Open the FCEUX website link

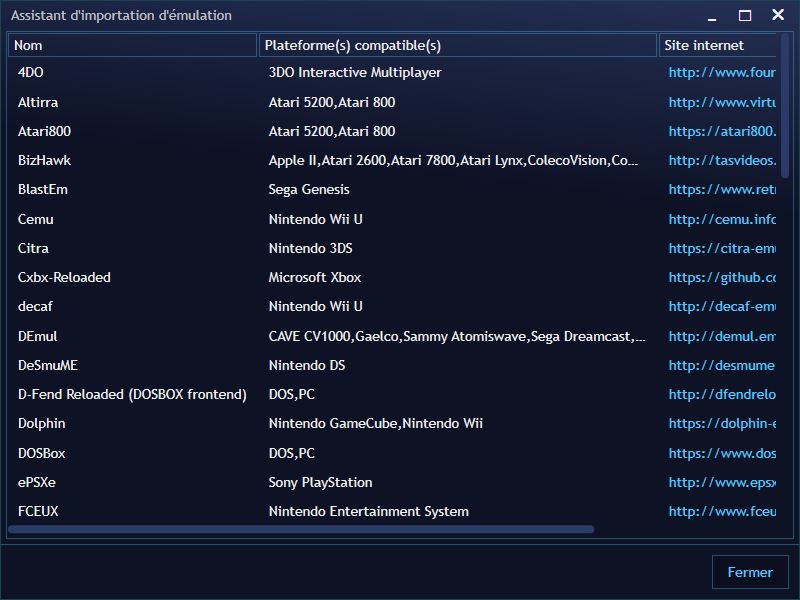click(722, 511)
